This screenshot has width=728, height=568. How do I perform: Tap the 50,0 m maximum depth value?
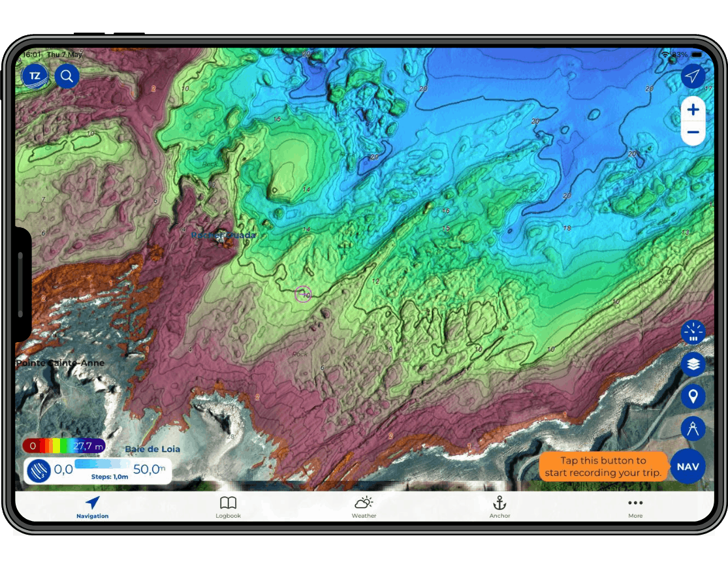[x=149, y=469]
